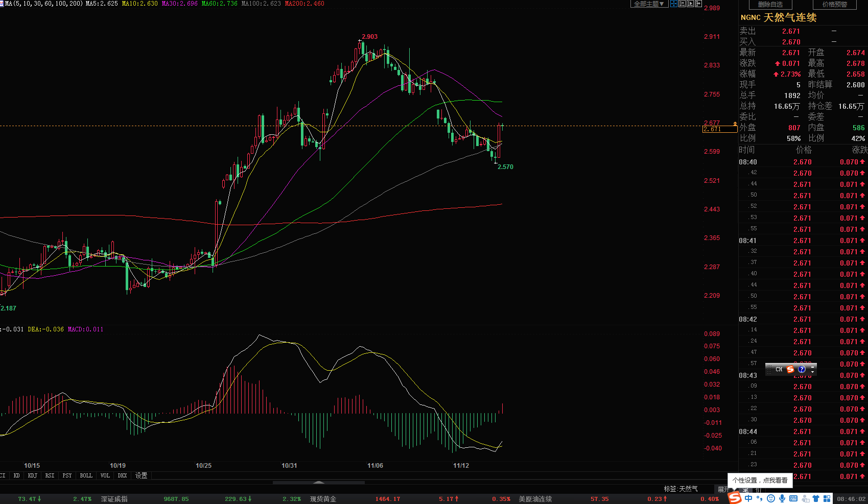Click the MA200:2.460 legend label
868x504 pixels.
(304, 4)
